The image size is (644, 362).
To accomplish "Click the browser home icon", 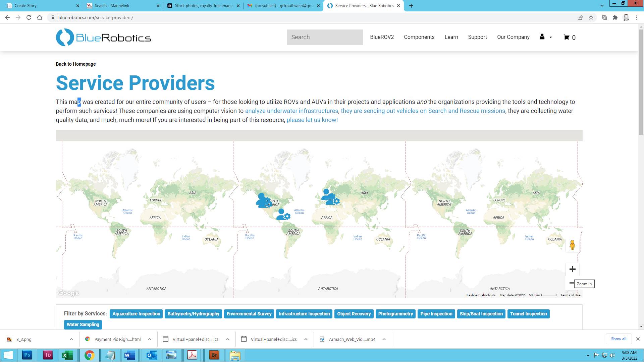I will [x=40, y=17].
